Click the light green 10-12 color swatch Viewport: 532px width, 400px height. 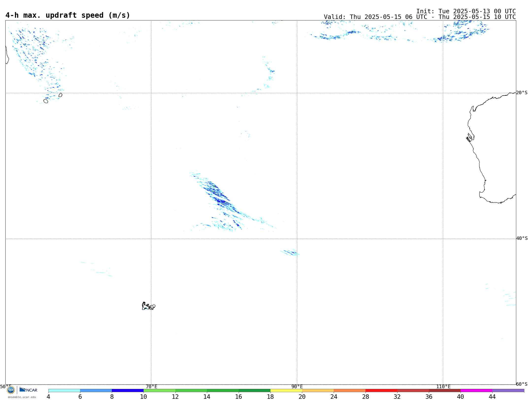159,391
